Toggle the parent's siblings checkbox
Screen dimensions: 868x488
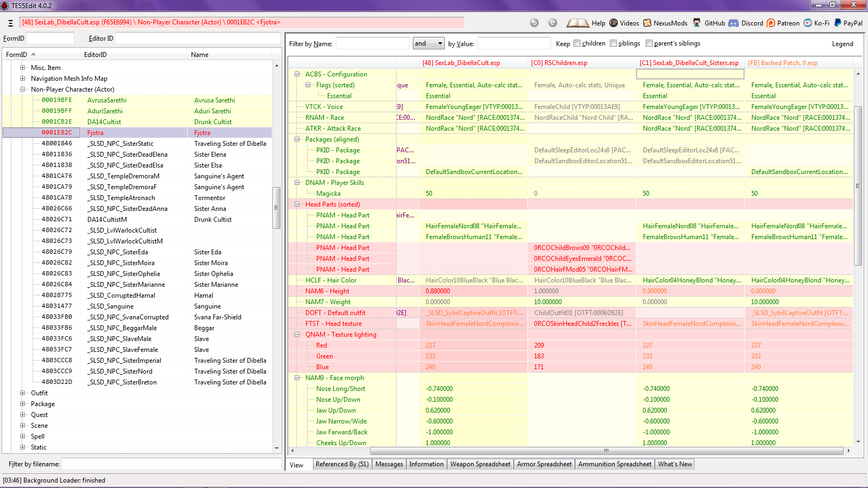coord(649,43)
